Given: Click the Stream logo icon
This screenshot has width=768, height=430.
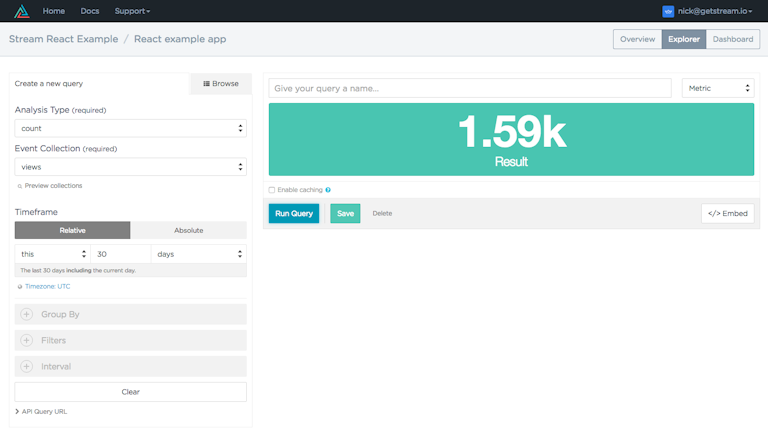Looking at the screenshot, I should (x=22, y=11).
